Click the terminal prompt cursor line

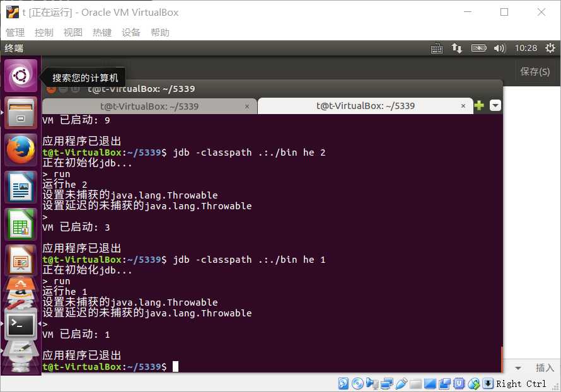click(110, 367)
